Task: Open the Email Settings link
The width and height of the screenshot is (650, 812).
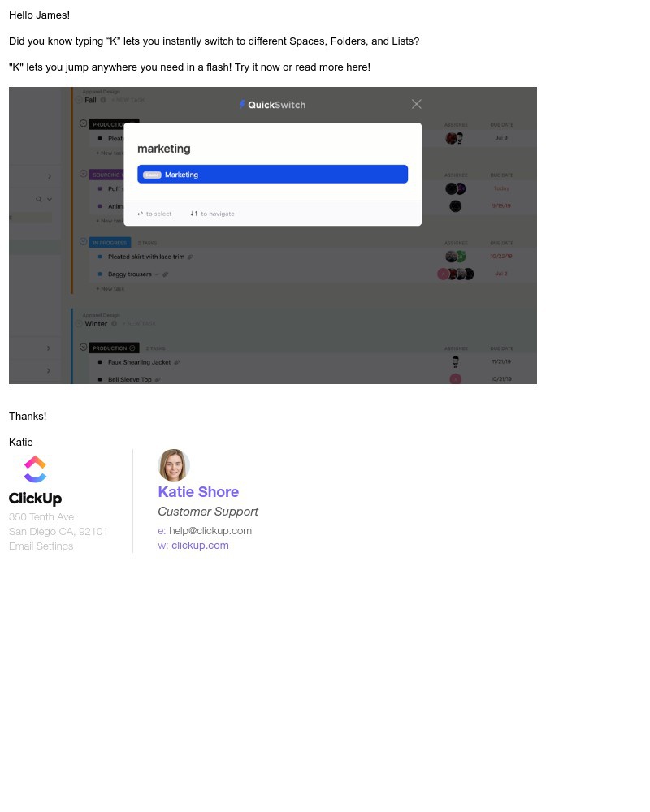Action: pos(41,546)
